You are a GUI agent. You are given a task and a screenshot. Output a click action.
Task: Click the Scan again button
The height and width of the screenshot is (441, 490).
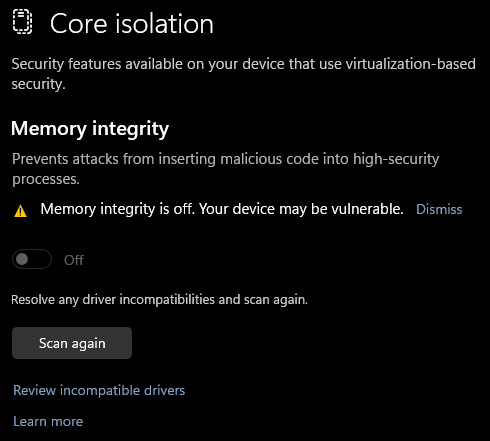[72, 343]
